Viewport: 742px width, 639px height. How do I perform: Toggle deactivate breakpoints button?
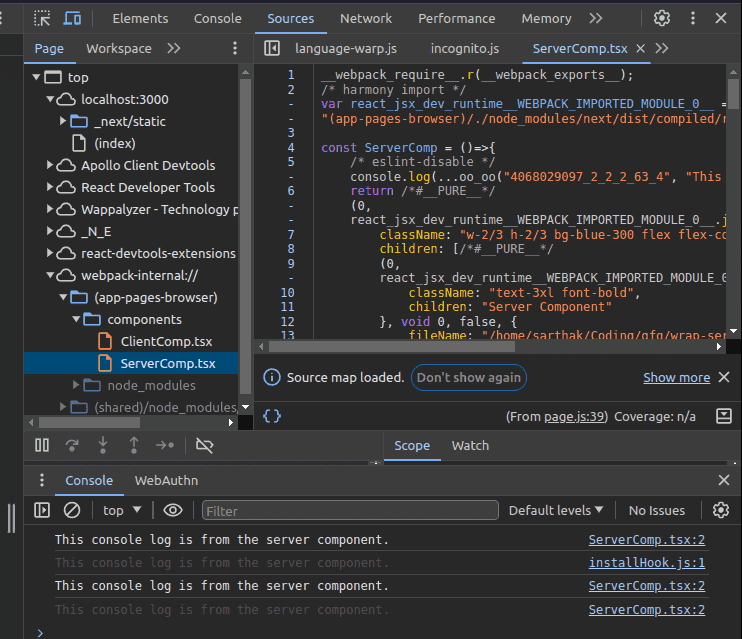pyautogui.click(x=205, y=445)
